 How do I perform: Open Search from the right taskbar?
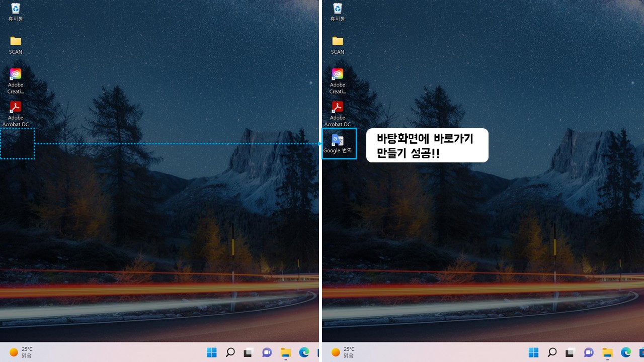552,352
